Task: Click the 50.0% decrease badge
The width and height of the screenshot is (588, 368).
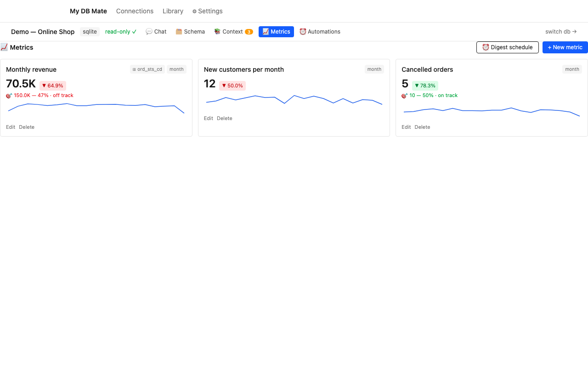Action: pos(232,86)
